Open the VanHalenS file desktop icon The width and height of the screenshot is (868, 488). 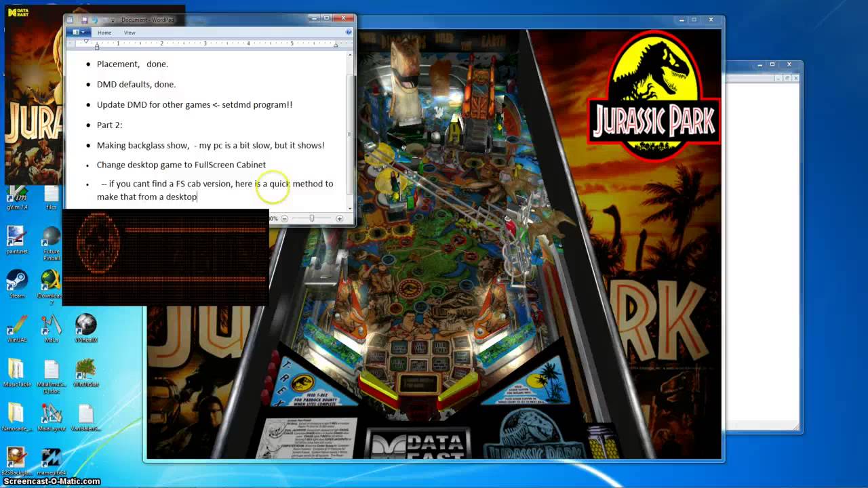click(86, 417)
